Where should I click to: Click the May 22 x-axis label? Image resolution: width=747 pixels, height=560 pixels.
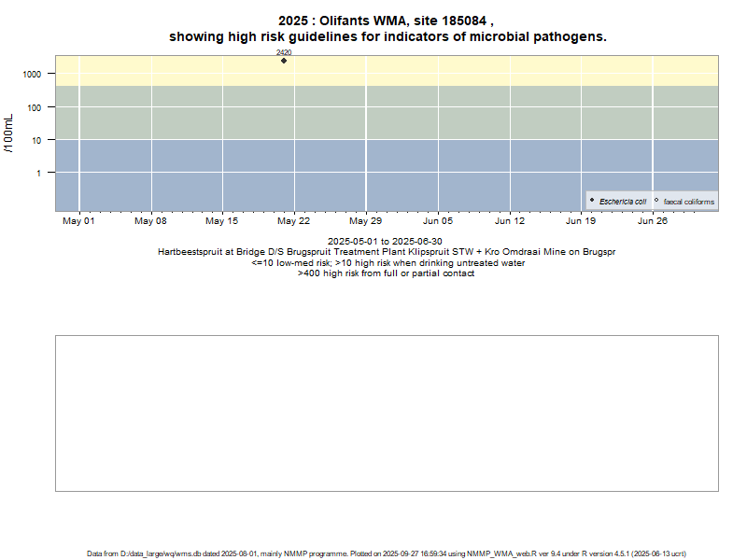pos(294,221)
